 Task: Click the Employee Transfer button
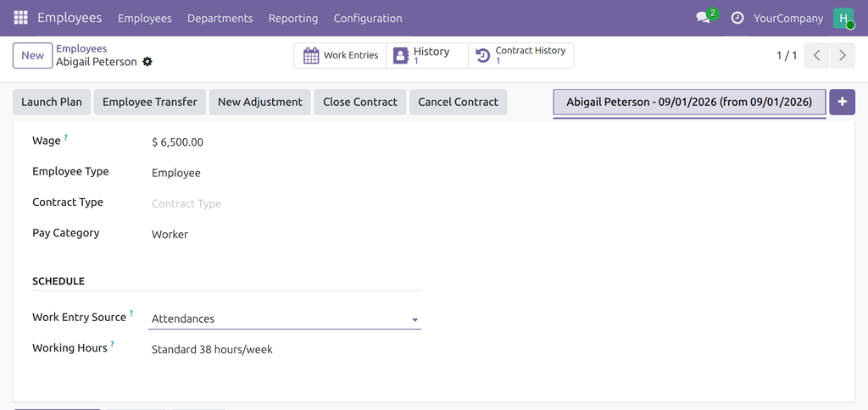[x=149, y=102]
